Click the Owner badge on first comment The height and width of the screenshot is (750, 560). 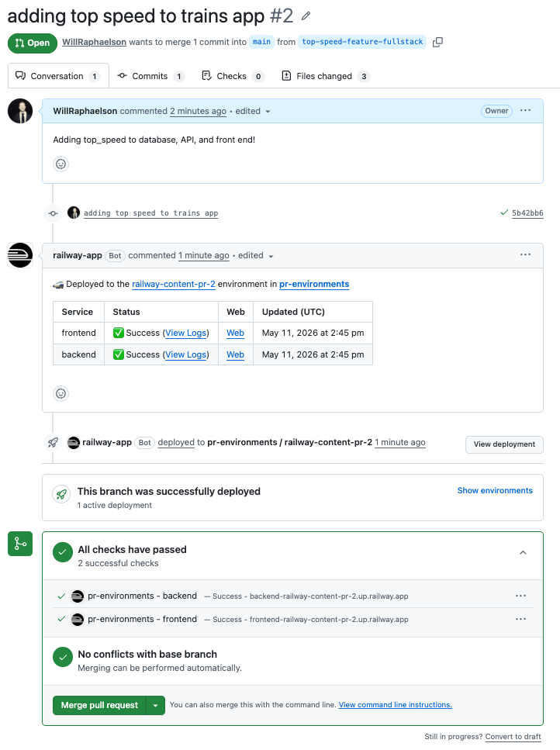pyautogui.click(x=496, y=111)
